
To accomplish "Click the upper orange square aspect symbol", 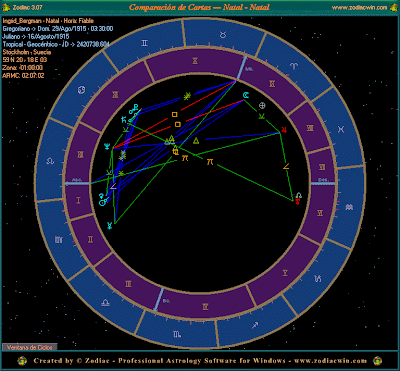I will point(174,115).
